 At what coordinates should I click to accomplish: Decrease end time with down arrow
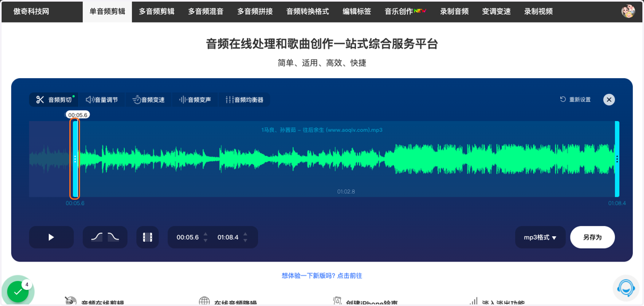(x=245, y=241)
